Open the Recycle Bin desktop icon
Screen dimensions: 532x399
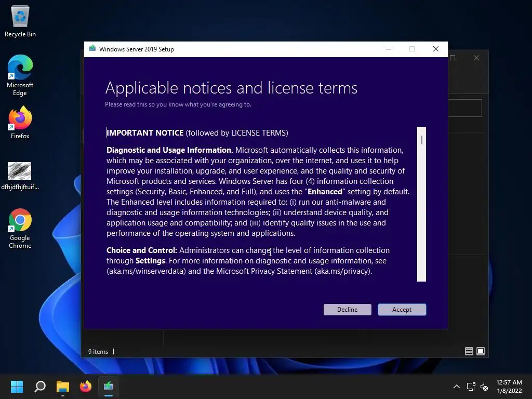click(x=20, y=21)
